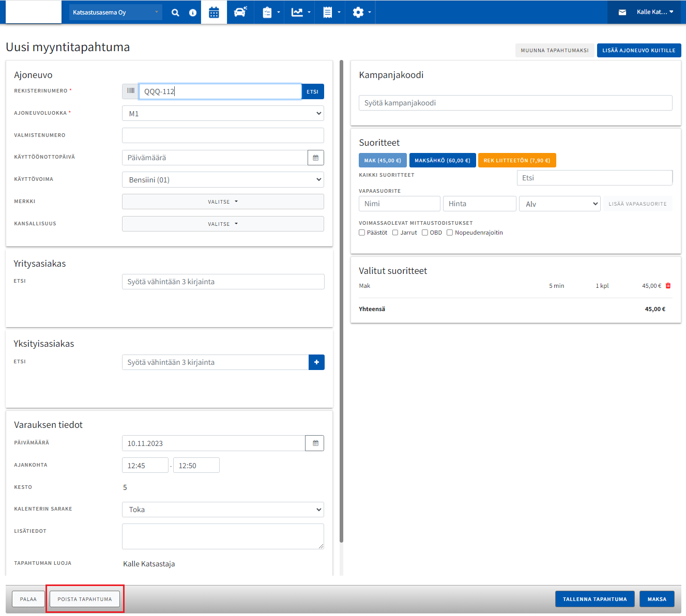
Task: Click the Yhteensä total 45,00 €
Action: [x=655, y=309]
